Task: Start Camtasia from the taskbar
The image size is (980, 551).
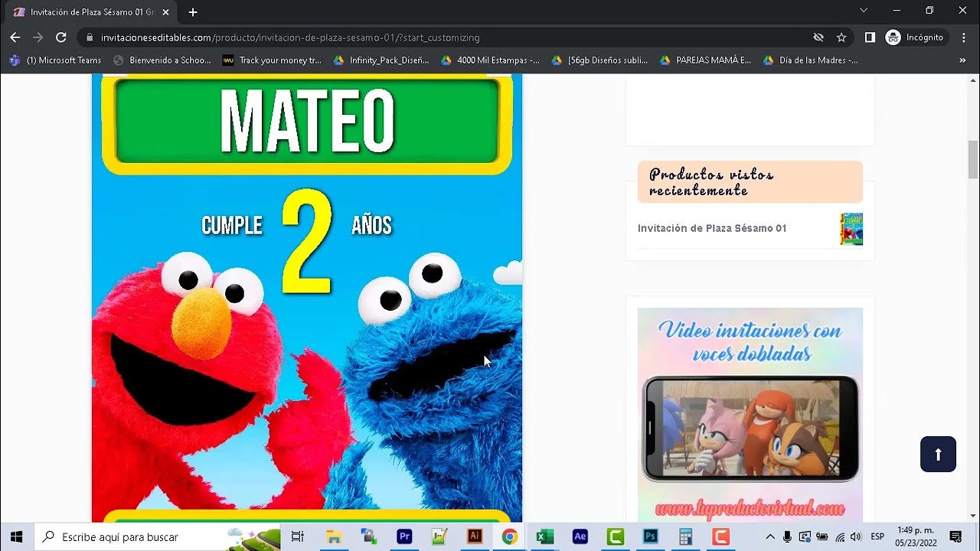Action: (x=615, y=536)
